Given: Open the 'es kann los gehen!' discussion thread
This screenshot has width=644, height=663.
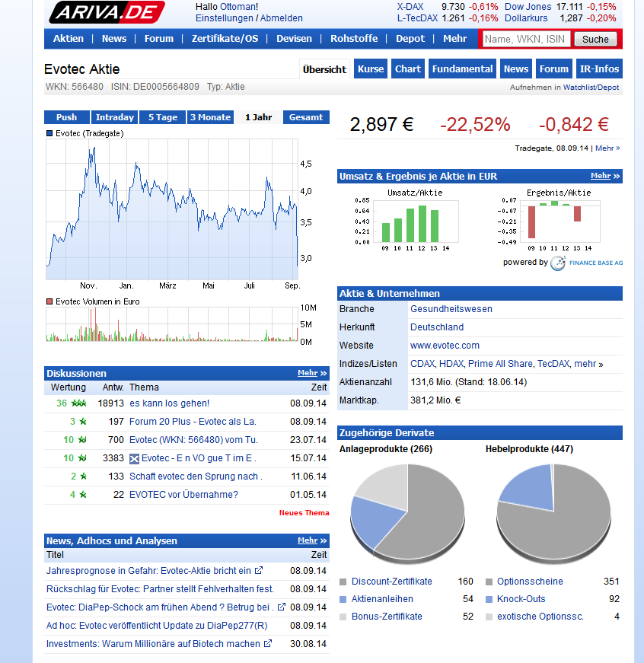Looking at the screenshot, I should pos(169,403).
